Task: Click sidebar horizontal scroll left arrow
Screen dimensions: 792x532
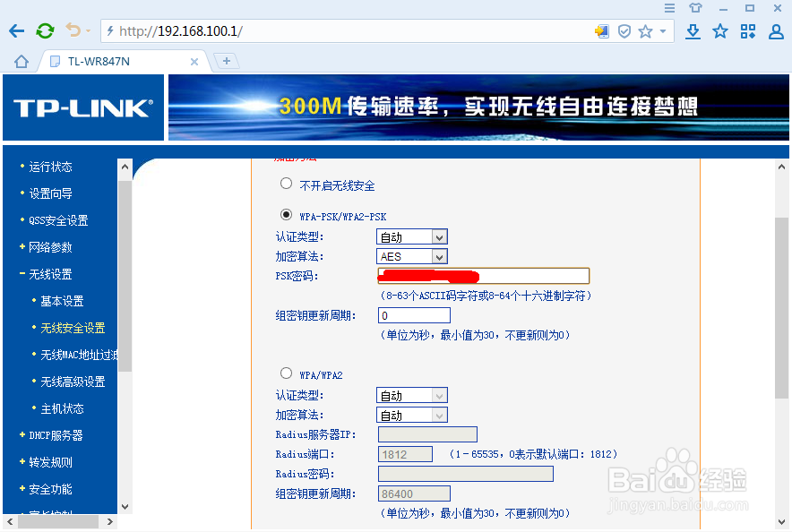Action: [10, 522]
